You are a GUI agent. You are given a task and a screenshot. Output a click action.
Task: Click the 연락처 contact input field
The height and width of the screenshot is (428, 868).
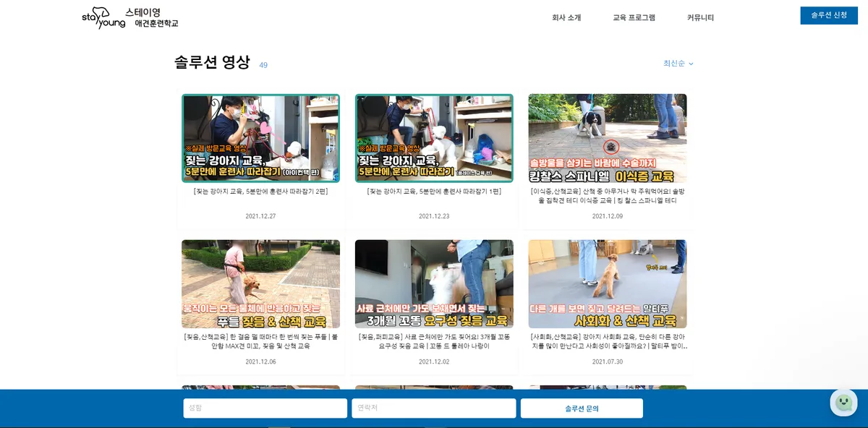(434, 408)
